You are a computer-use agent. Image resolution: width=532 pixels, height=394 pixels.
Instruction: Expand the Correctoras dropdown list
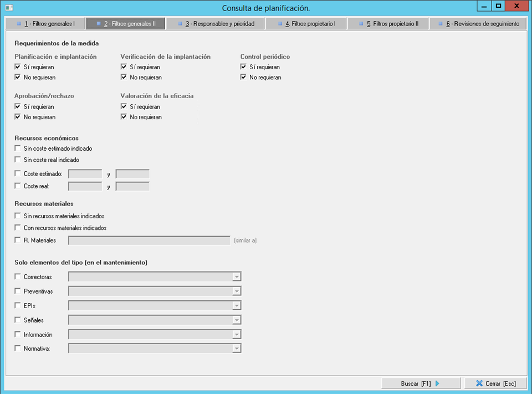point(237,277)
